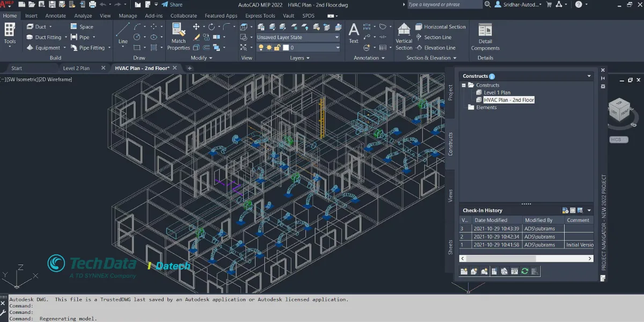
Task: Open Detail Components tool
Action: 485,37
